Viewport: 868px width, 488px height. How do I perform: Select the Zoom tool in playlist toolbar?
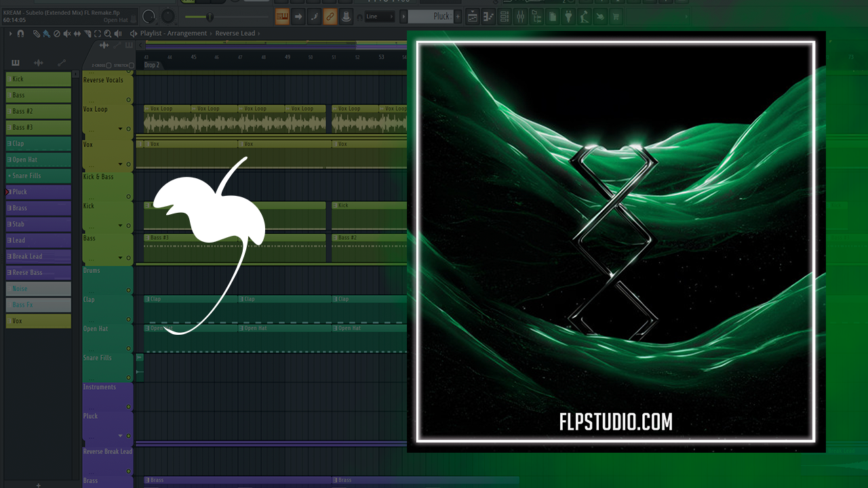(x=108, y=33)
